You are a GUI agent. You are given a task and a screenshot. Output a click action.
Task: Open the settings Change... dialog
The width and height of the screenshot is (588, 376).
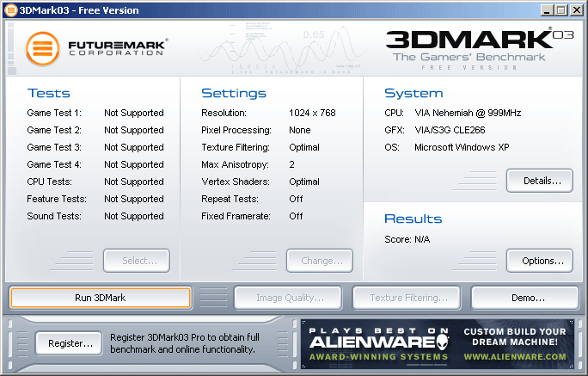pos(320,261)
